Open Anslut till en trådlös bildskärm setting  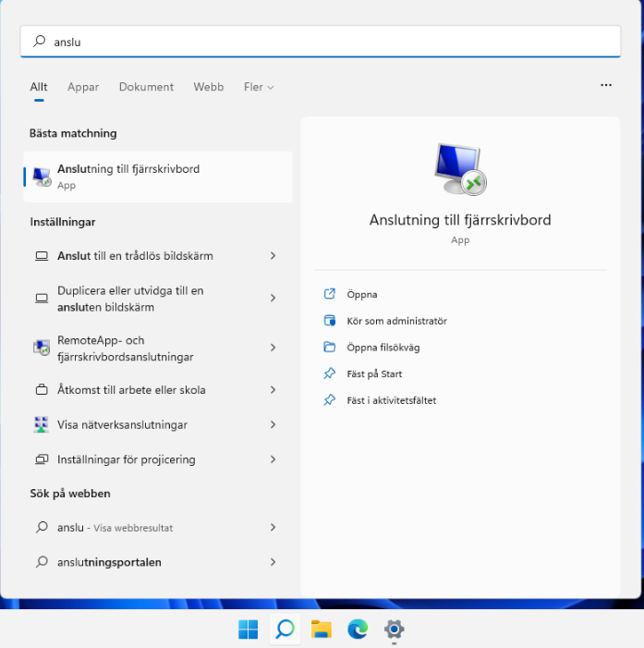[158, 256]
